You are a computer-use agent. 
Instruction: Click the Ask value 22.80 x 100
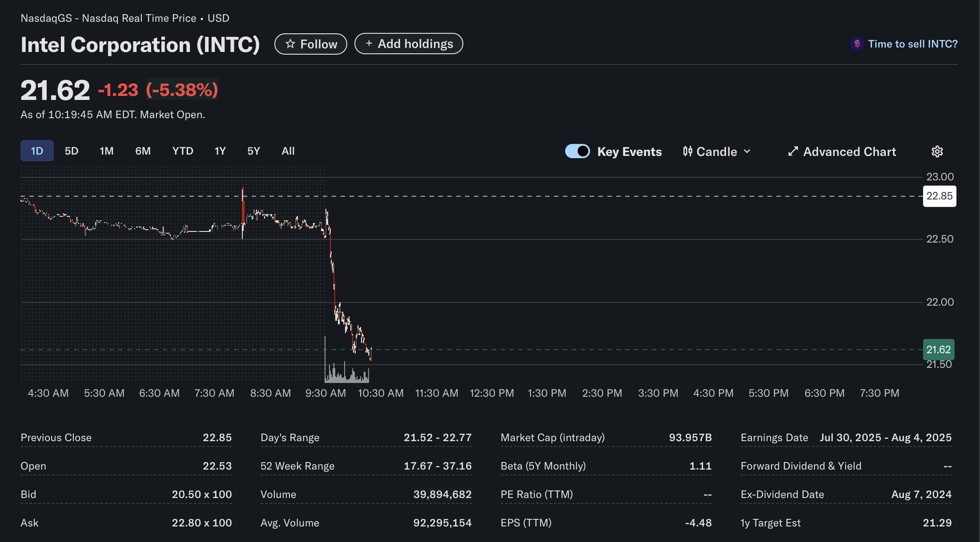coord(202,523)
